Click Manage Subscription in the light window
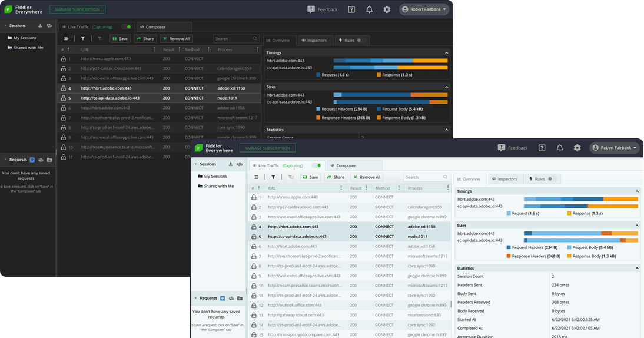This screenshot has height=338, width=644. (x=268, y=148)
